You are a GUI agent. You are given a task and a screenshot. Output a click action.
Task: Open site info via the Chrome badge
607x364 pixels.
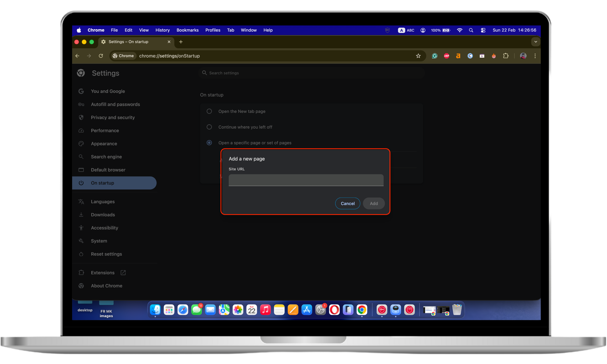coord(123,56)
